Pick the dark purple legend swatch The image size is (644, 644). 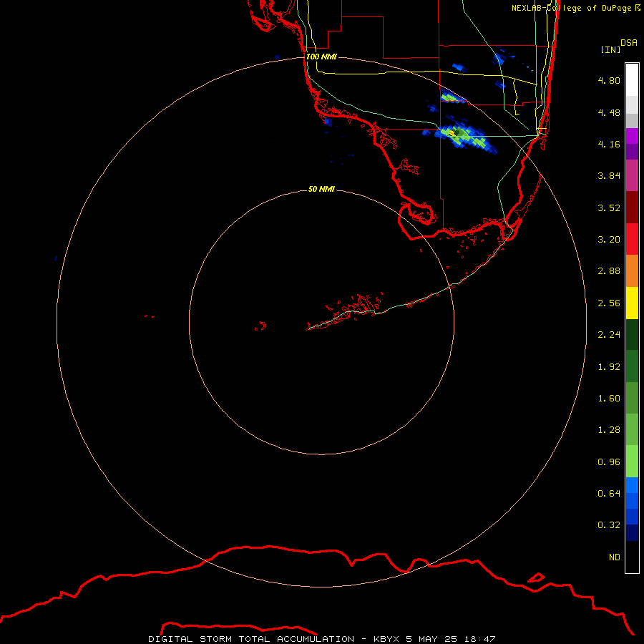tap(632, 152)
